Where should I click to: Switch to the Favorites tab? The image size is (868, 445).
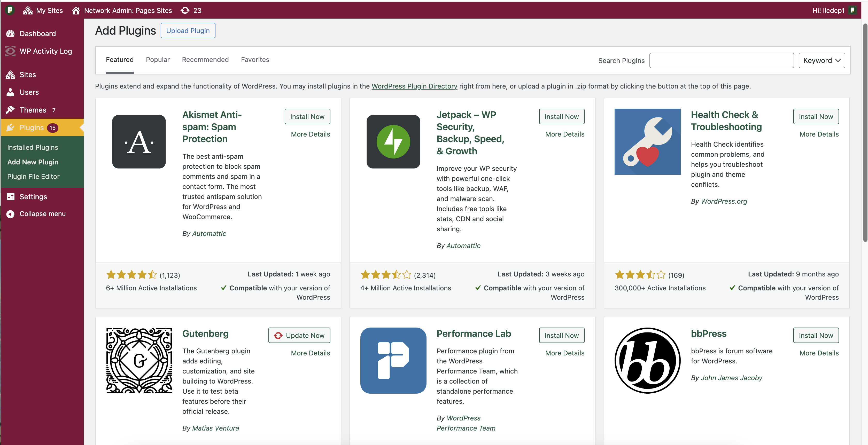coord(255,60)
